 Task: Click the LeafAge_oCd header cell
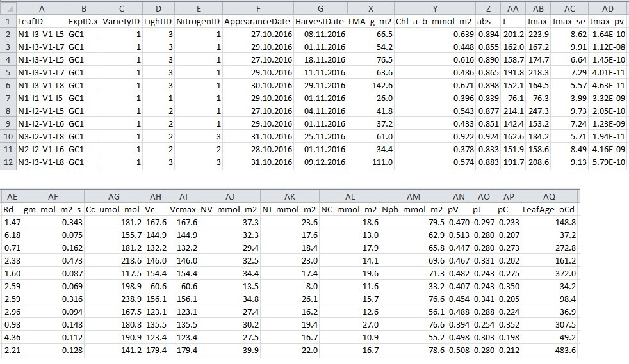tap(548, 209)
